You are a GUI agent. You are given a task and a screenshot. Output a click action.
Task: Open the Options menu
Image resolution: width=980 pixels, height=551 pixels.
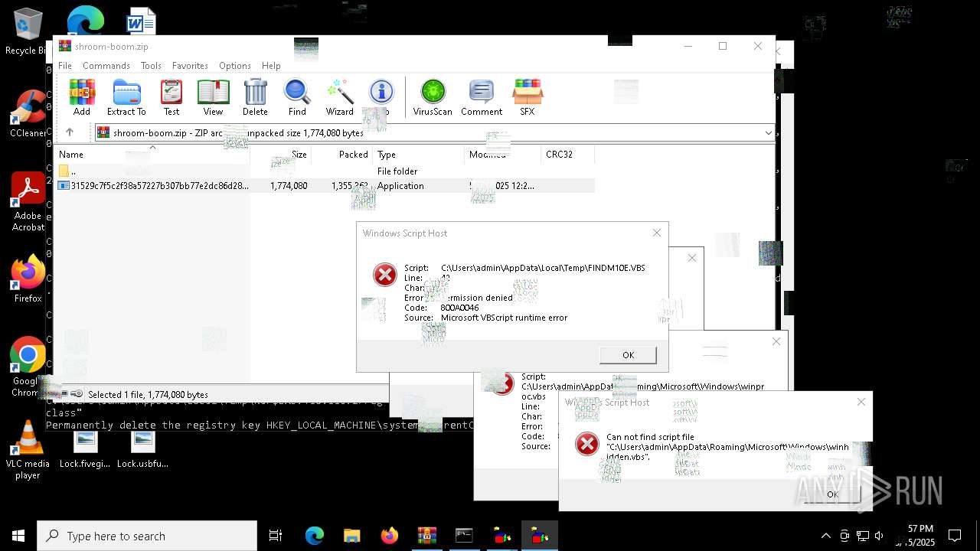(x=235, y=66)
